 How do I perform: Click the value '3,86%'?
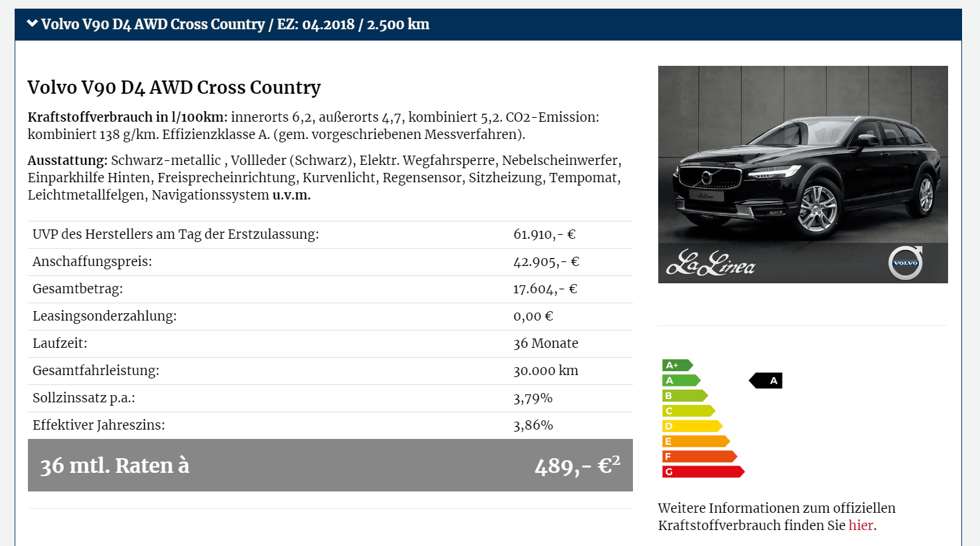pyautogui.click(x=533, y=426)
